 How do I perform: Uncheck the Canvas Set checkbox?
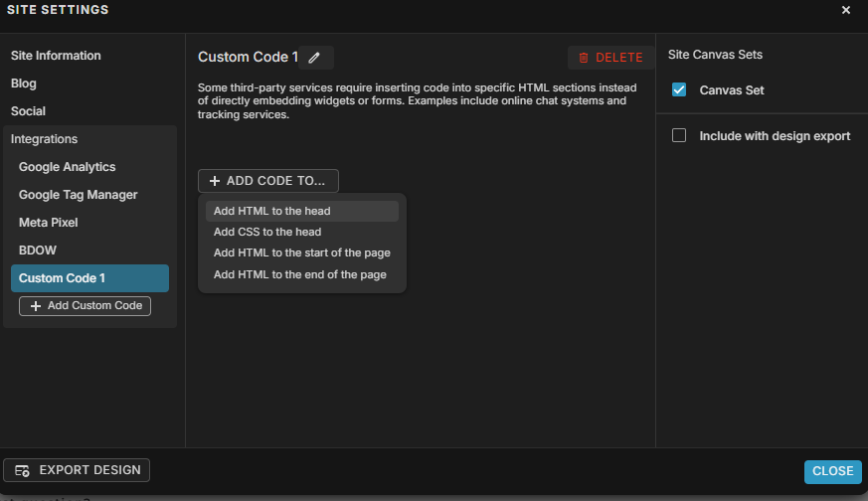[x=679, y=90]
